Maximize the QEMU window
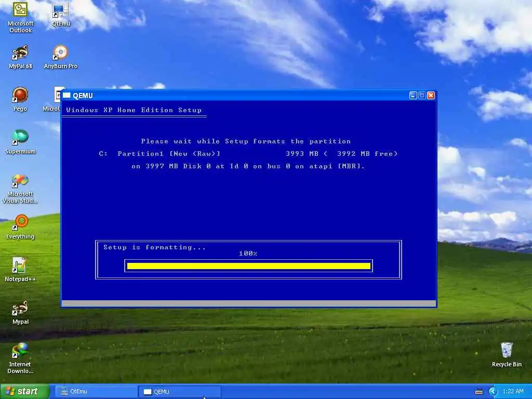 coord(422,96)
